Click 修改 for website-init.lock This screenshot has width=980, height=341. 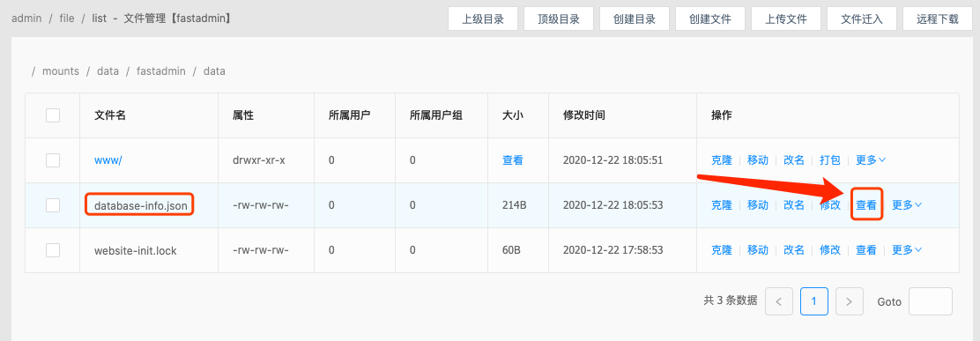click(x=830, y=250)
